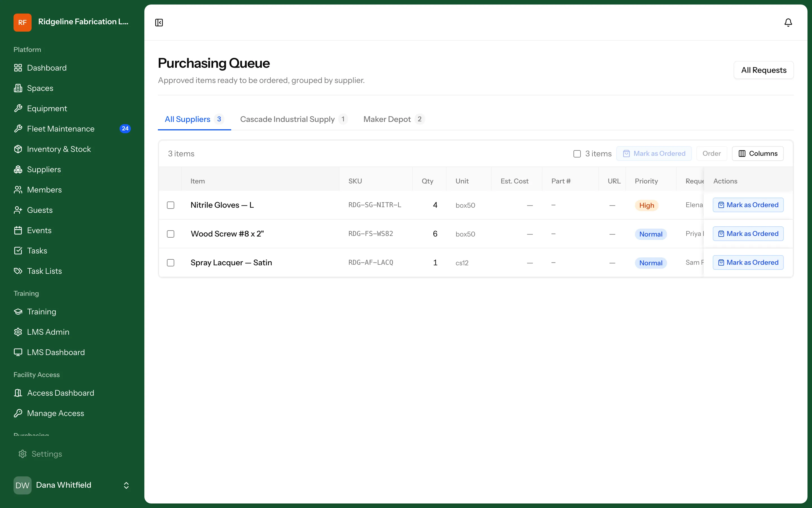The width and height of the screenshot is (812, 508).
Task: Open Fleet Maintenance page
Action: coord(72,129)
